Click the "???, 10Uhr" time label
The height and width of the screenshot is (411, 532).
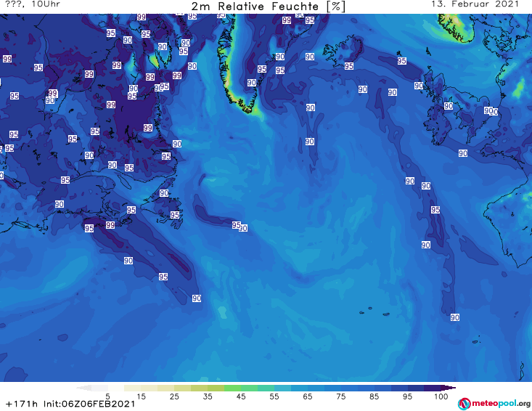coord(33,4)
